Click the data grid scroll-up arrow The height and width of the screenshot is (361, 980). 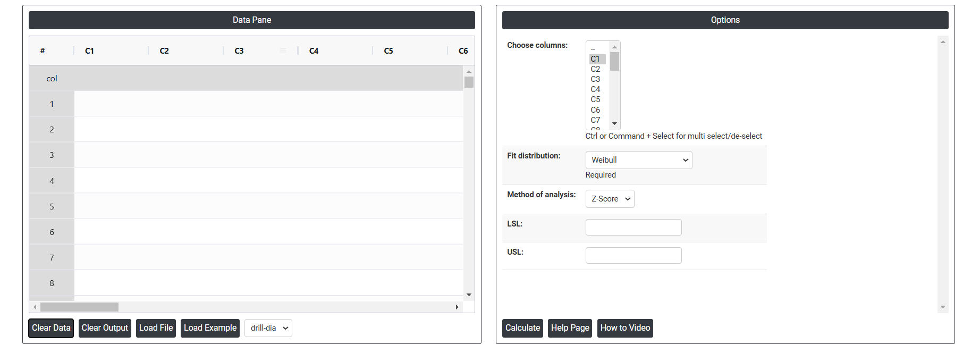point(469,71)
